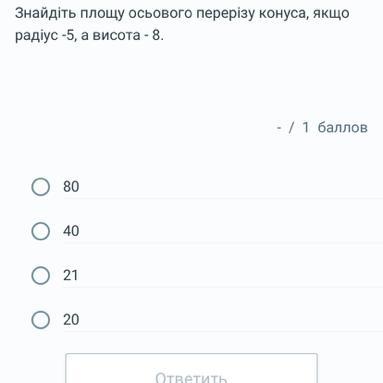Click the answer label text 80

click(71, 186)
